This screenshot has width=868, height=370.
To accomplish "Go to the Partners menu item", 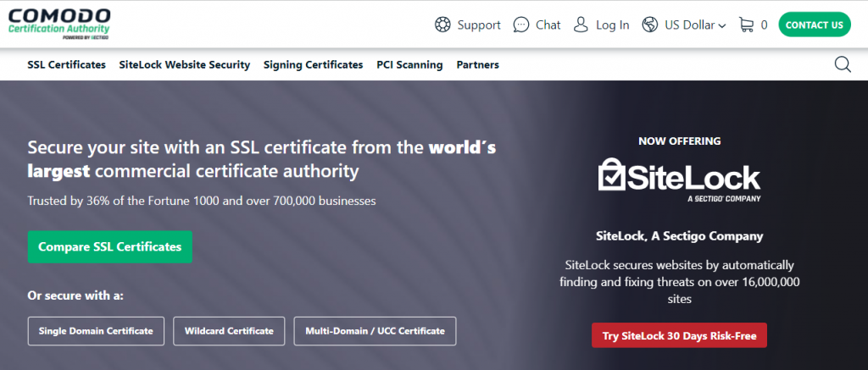I will [x=477, y=64].
